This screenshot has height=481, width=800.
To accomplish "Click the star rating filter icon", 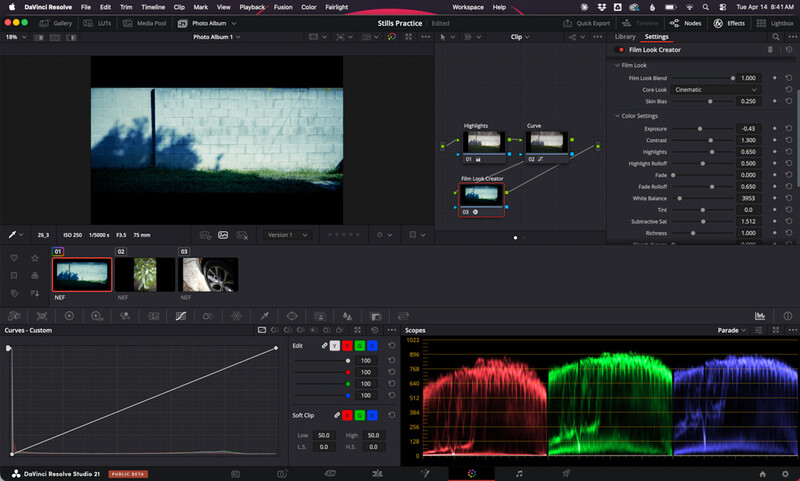I will coord(35,258).
